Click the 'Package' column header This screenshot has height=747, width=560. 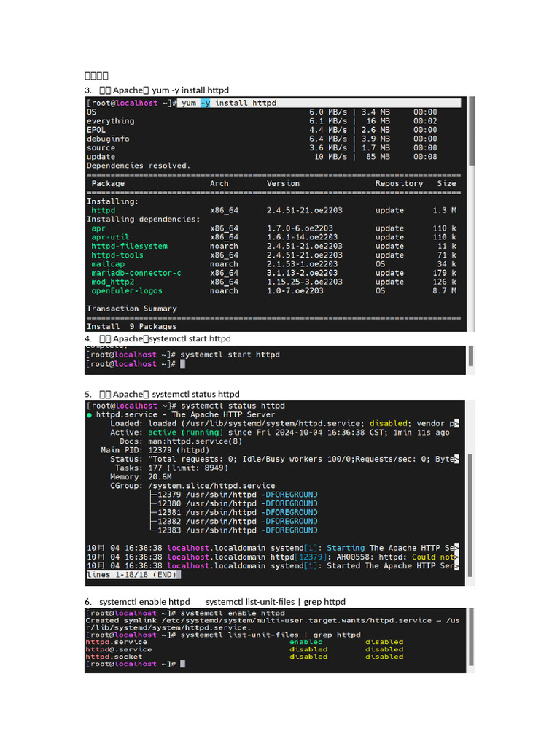click(108, 183)
